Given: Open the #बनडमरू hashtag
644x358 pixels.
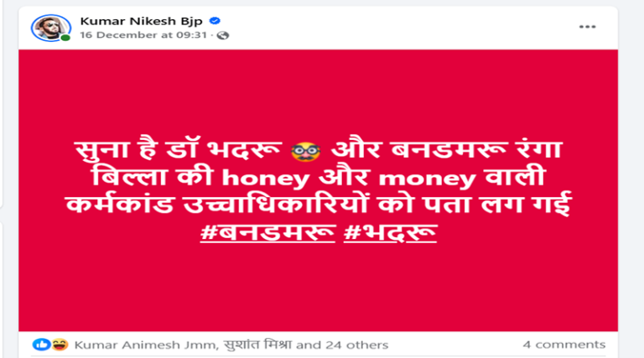Looking at the screenshot, I should pyautogui.click(x=267, y=233).
